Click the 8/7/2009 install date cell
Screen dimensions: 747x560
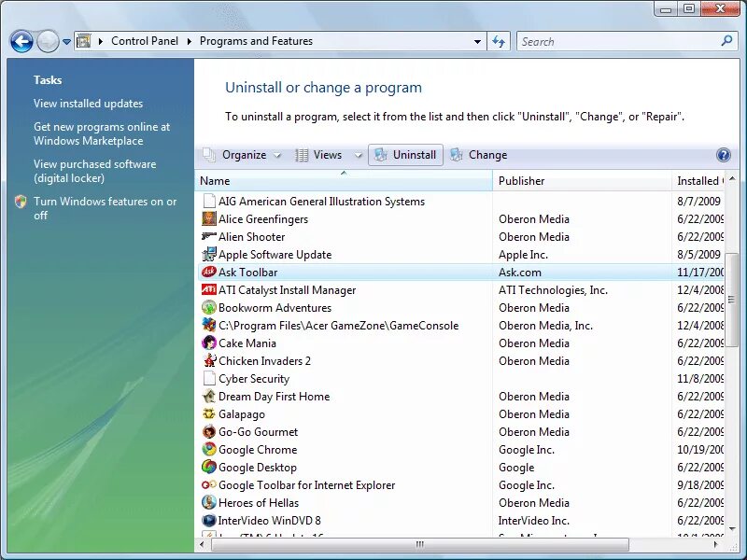click(x=698, y=201)
